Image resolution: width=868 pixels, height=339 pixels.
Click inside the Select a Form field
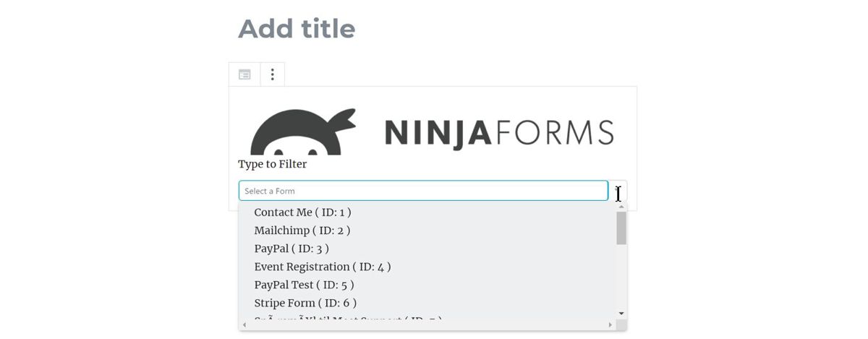pos(423,191)
